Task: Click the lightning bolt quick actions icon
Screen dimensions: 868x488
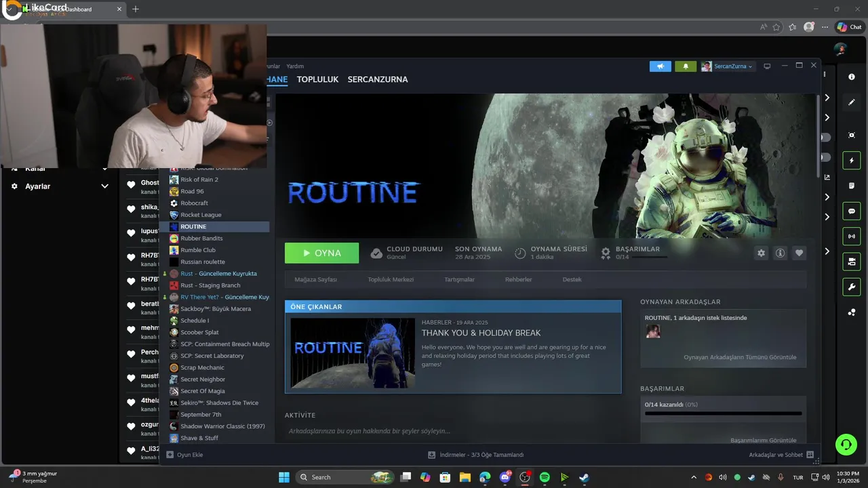Action: 852,161
